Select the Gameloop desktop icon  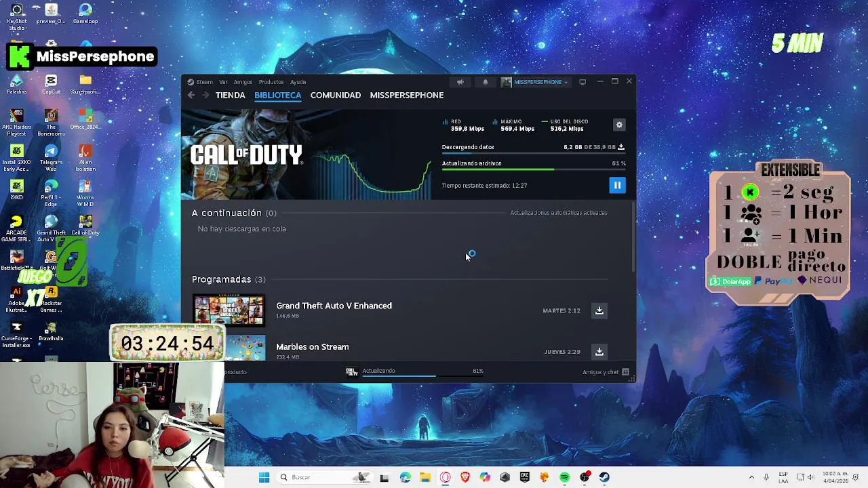click(x=85, y=14)
